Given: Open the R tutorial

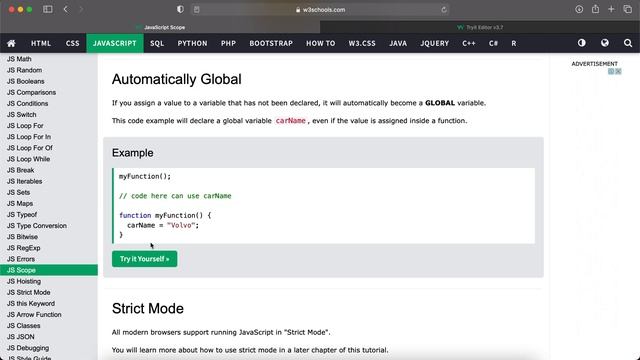Looking at the screenshot, I should click(513, 43).
